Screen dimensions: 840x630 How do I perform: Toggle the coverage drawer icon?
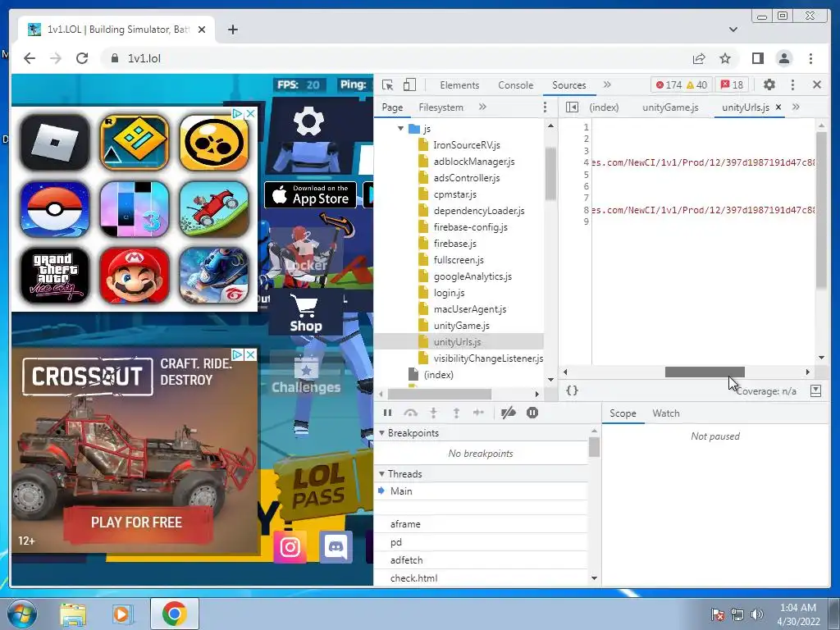tap(816, 390)
